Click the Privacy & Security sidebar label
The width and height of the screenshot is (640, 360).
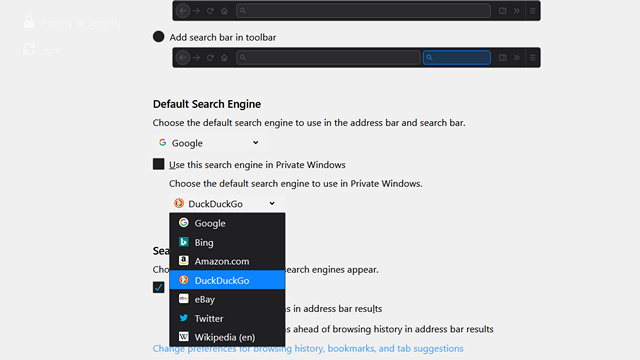point(82,22)
